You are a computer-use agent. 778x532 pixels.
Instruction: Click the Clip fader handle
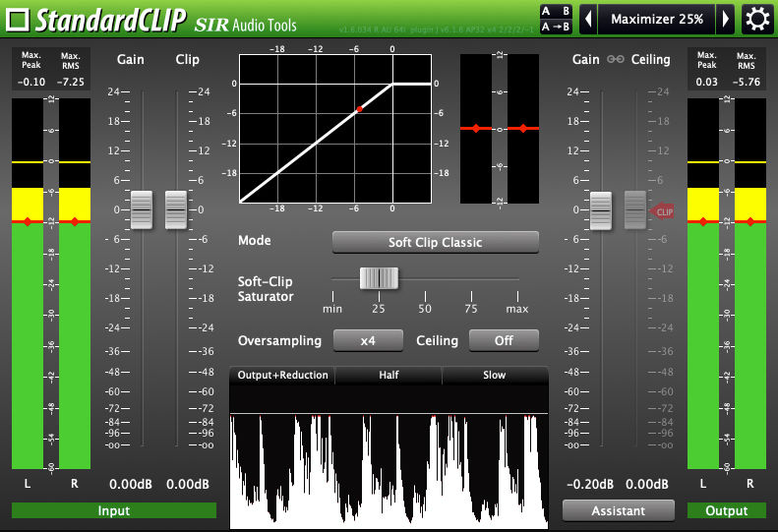click(176, 209)
